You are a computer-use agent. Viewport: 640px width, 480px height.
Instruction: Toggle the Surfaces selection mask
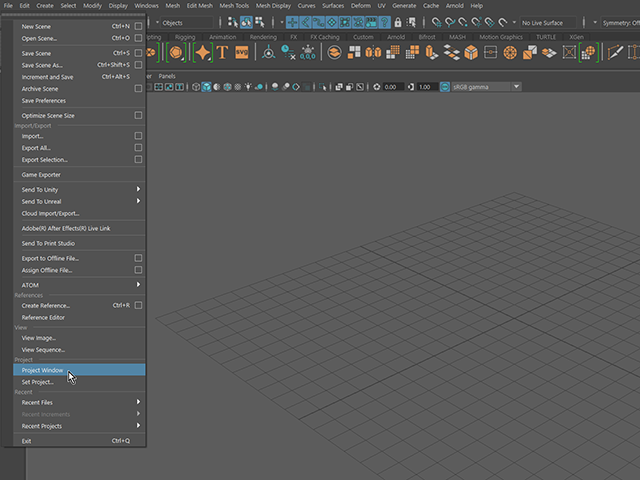coord(331,22)
